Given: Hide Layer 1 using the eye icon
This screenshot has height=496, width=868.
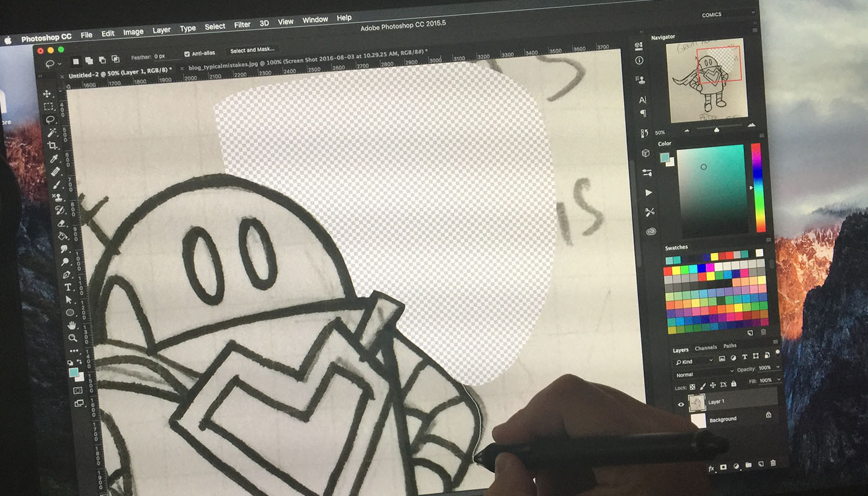Looking at the screenshot, I should tap(681, 404).
